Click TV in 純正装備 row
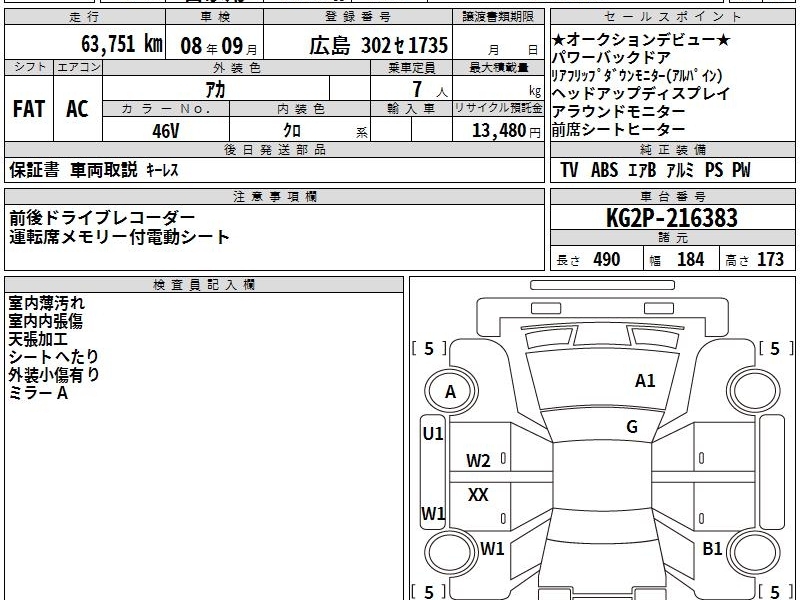This screenshot has height=600, width=800. pyautogui.click(x=569, y=169)
